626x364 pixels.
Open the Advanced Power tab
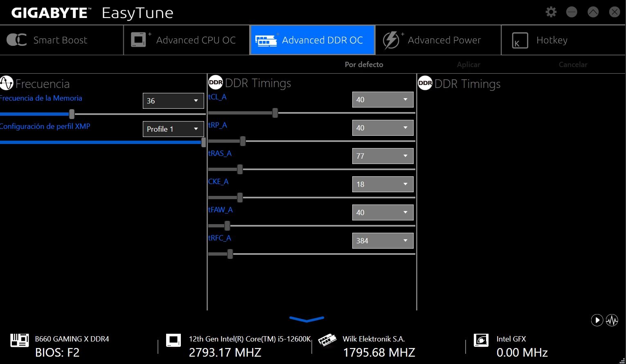click(438, 40)
